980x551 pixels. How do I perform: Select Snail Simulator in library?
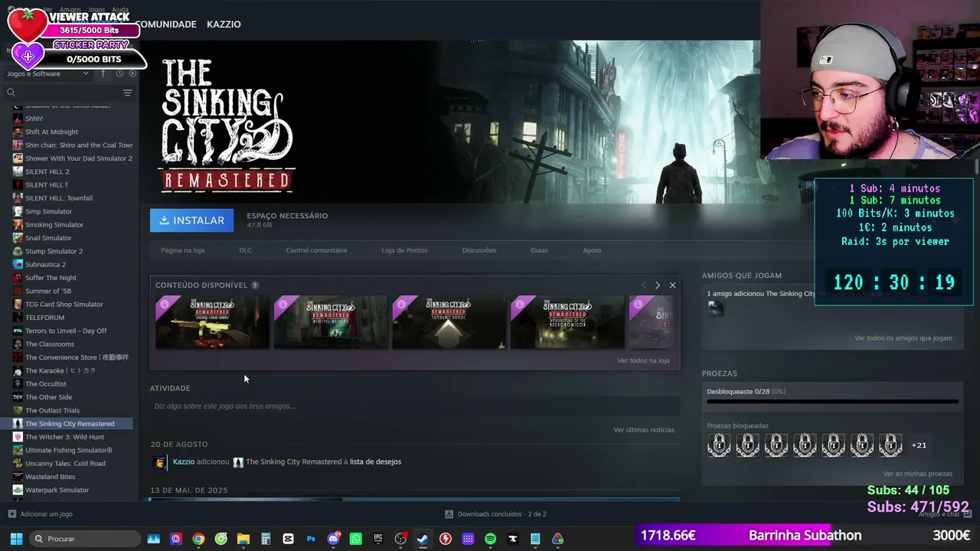pyautogui.click(x=48, y=238)
